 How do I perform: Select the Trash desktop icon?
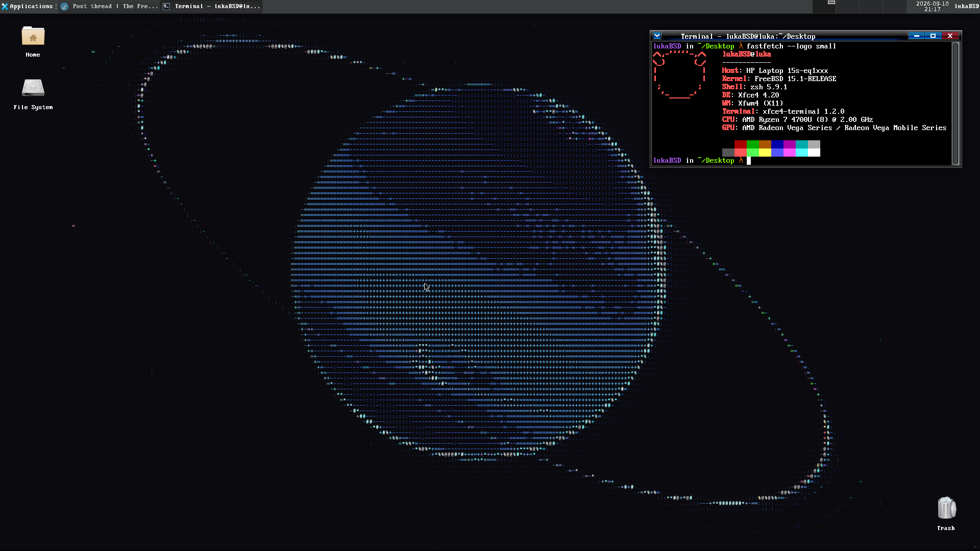tap(946, 514)
